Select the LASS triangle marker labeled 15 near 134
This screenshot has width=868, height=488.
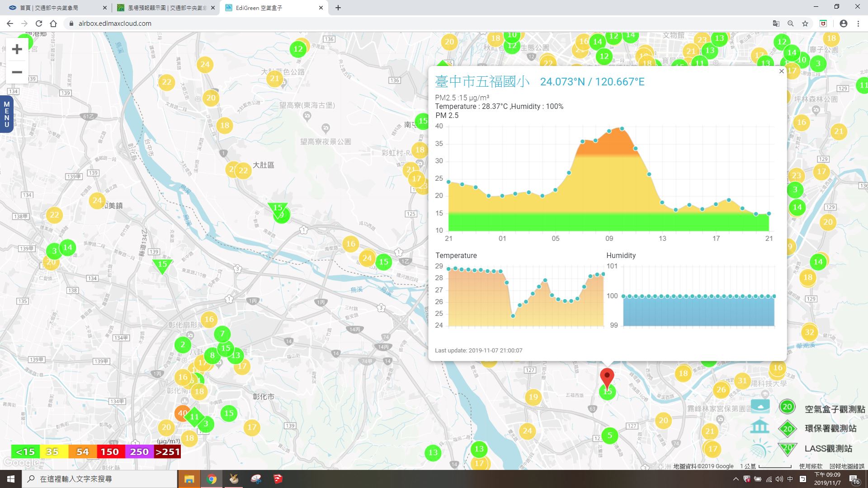tap(162, 265)
